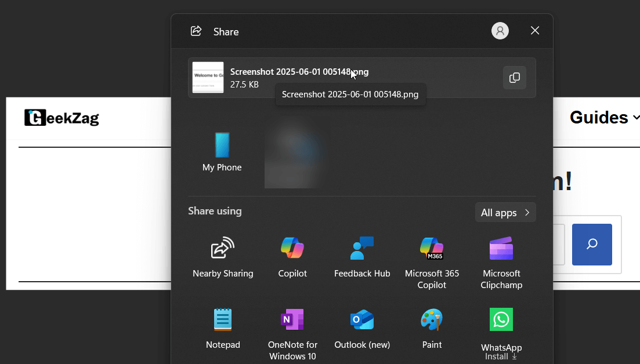Open the screenshot in Paint
The height and width of the screenshot is (364, 640).
coord(432,329)
